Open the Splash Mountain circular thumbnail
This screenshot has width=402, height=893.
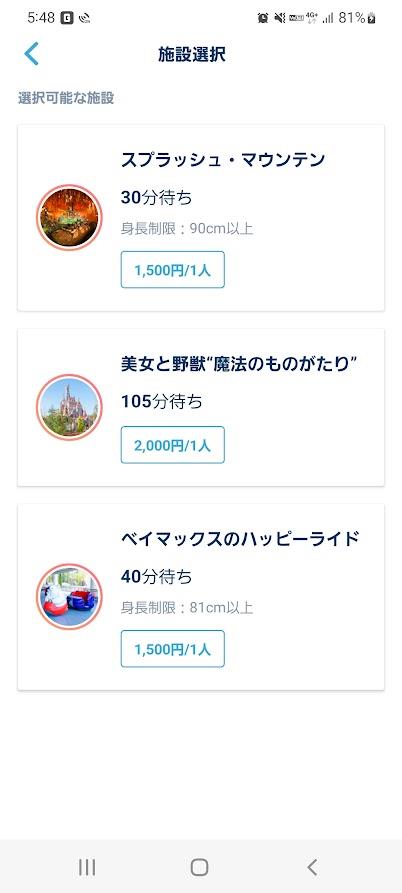click(x=69, y=217)
